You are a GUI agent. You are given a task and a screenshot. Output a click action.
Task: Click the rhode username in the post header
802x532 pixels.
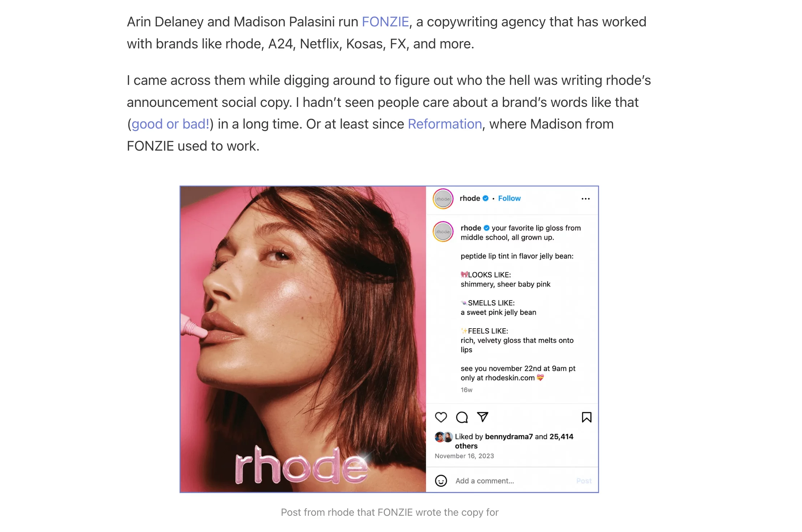coord(470,198)
